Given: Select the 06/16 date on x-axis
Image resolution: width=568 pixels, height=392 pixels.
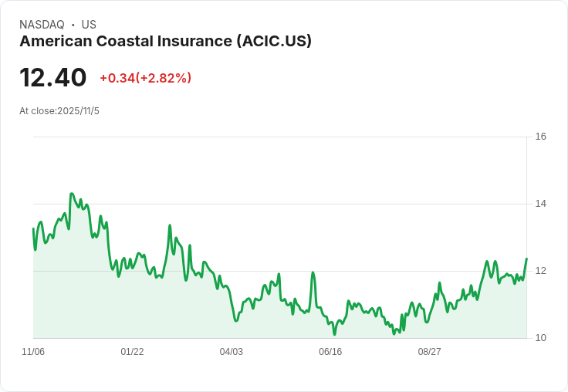Looking at the screenshot, I should coord(330,352).
